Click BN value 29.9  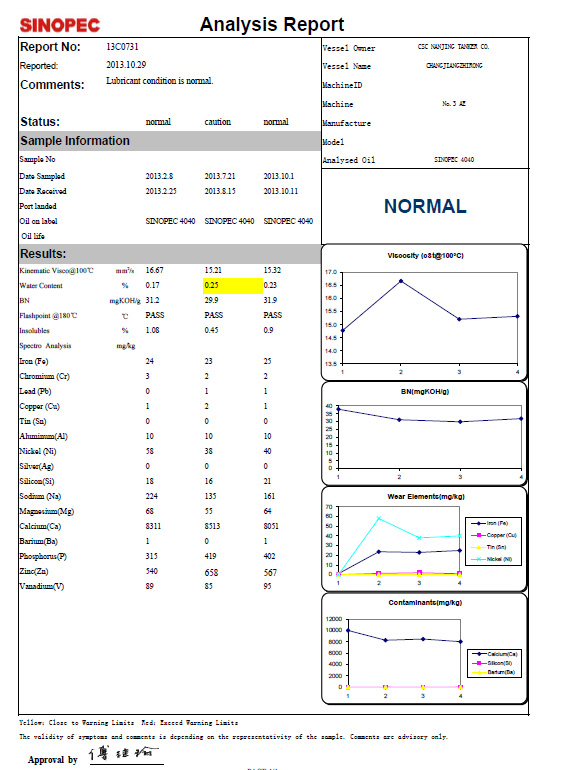[x=211, y=300]
